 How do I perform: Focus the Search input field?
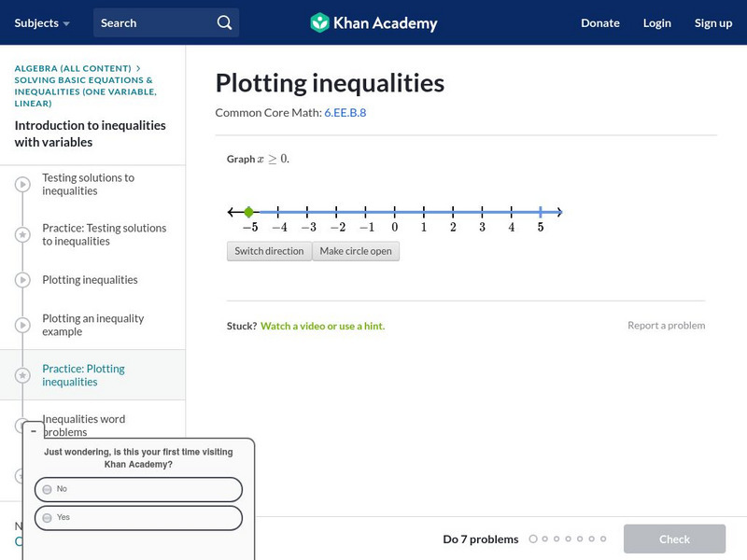click(154, 22)
